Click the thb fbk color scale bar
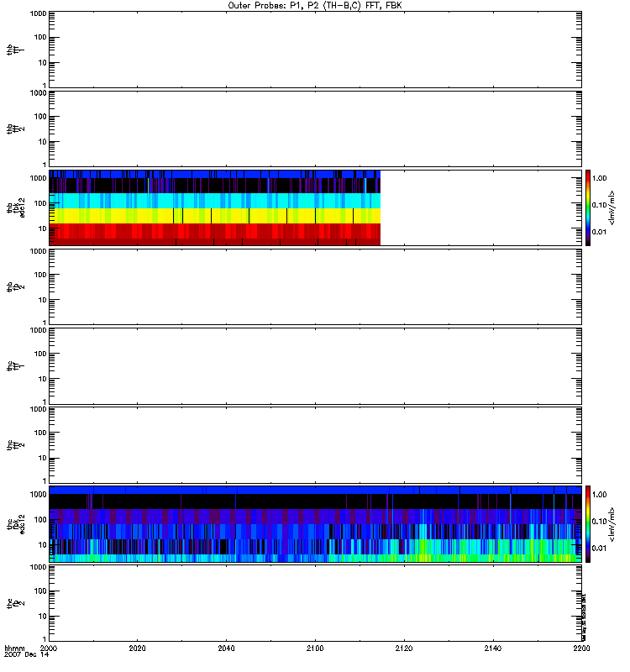This screenshot has width=630, height=672. 588,207
